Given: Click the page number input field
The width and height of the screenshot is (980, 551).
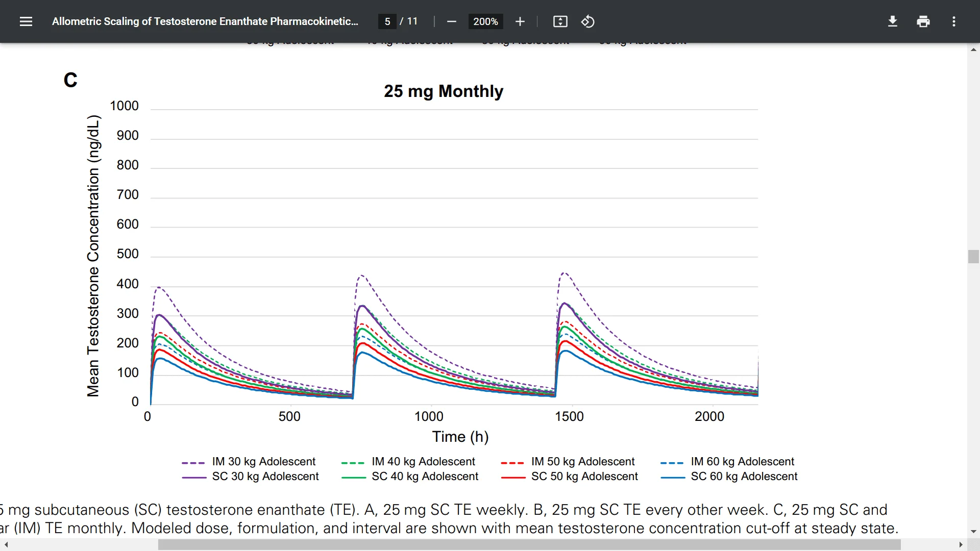Looking at the screenshot, I should 387,21.
